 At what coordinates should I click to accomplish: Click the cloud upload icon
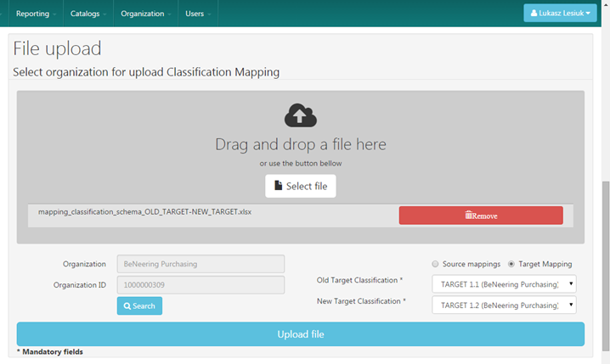(x=300, y=115)
